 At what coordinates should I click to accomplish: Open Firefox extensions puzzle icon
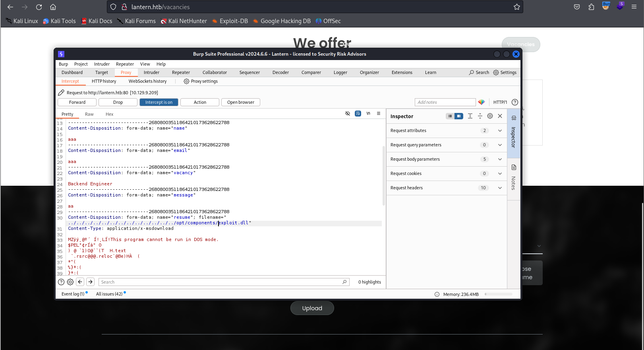tap(591, 7)
